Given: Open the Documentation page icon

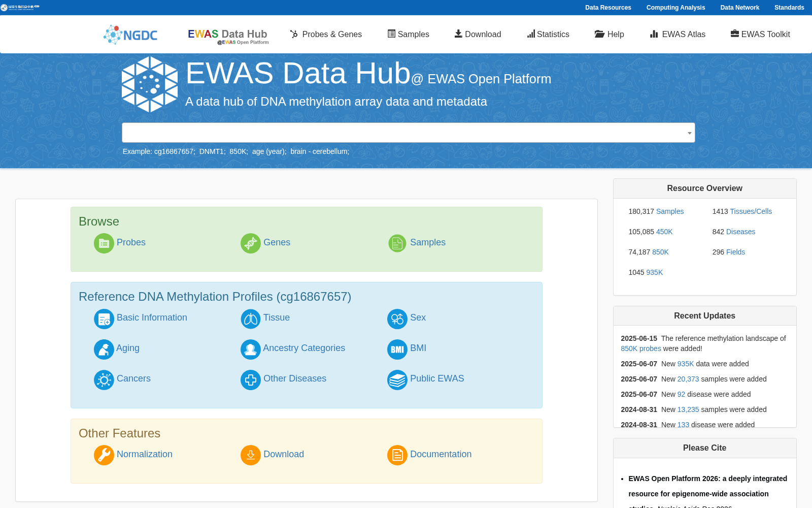Looking at the screenshot, I should tap(397, 455).
